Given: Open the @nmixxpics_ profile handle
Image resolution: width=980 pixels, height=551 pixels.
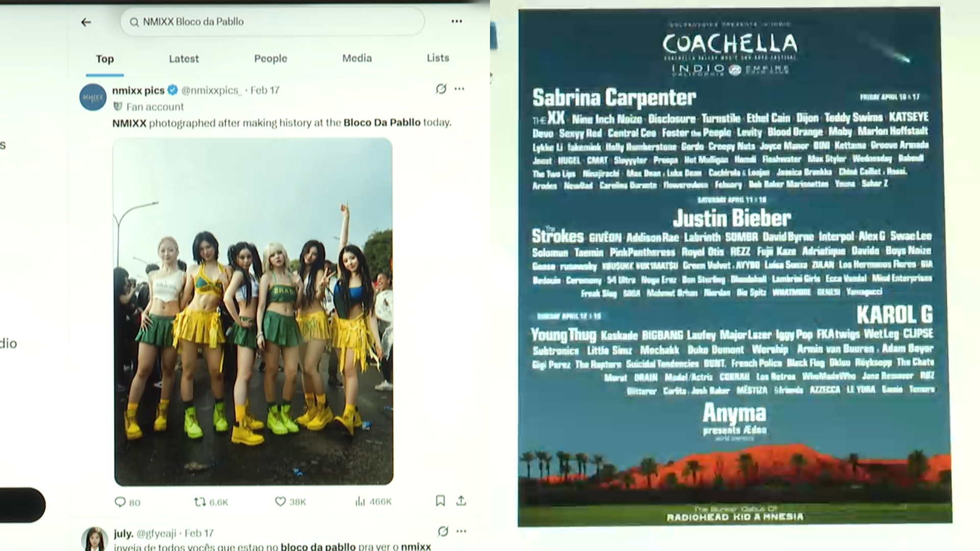Looking at the screenshot, I should coord(211,90).
